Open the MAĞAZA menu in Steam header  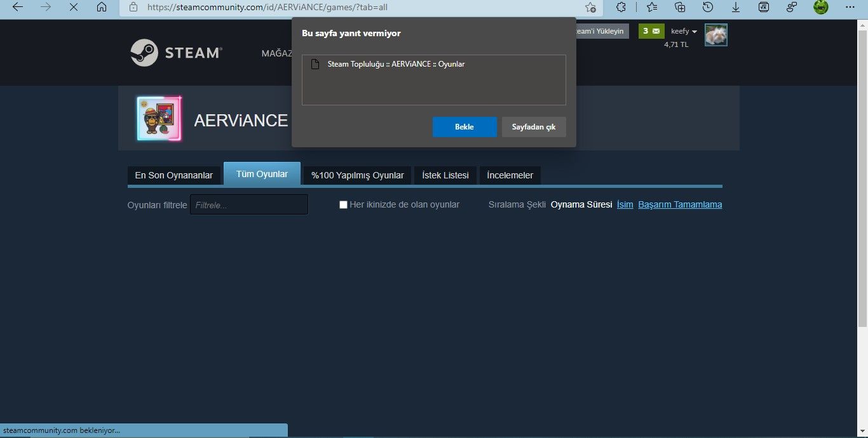click(x=277, y=53)
